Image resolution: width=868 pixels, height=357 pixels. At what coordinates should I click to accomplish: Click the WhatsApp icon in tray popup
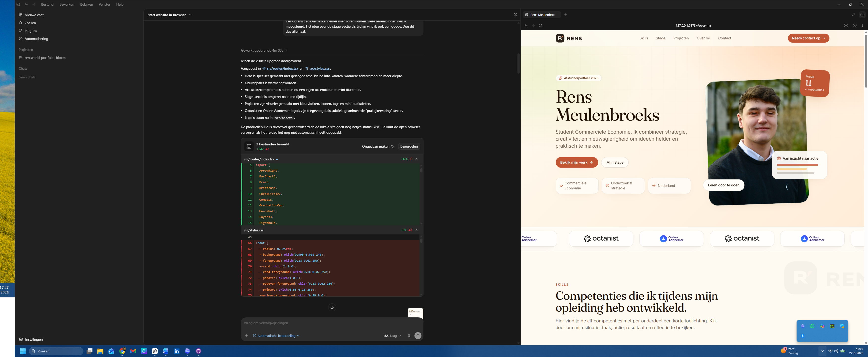point(812,326)
